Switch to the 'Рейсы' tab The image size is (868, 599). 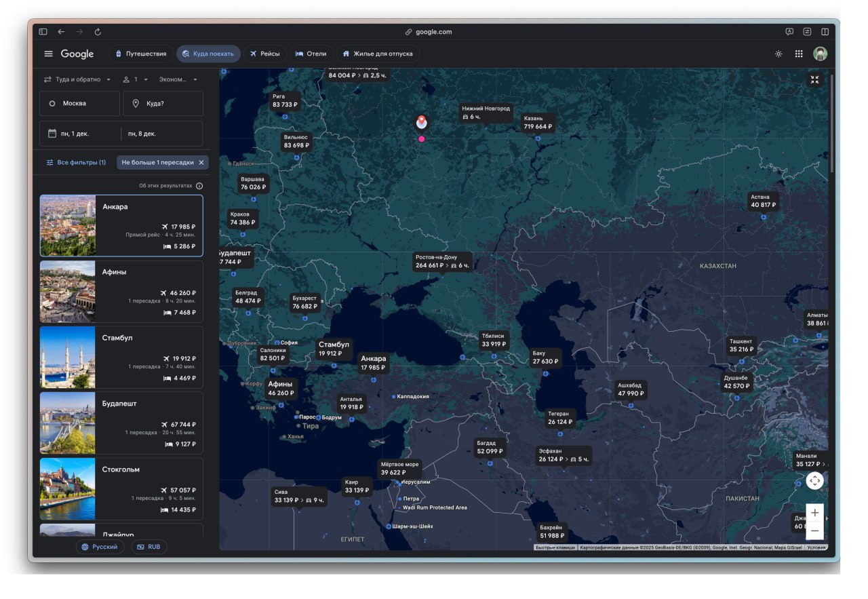pyautogui.click(x=264, y=54)
